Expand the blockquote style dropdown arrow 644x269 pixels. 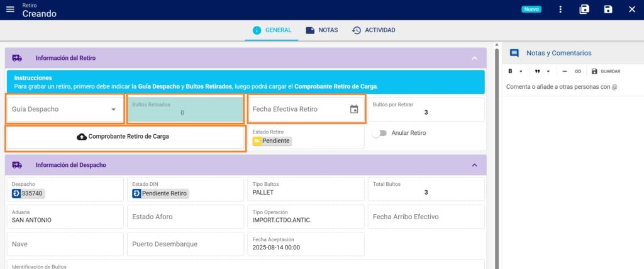(x=548, y=71)
